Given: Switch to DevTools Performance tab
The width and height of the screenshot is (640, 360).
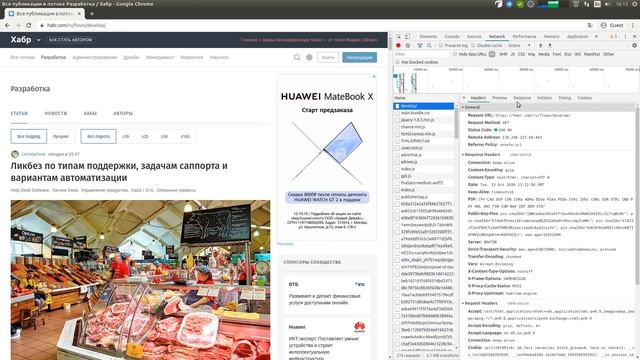Looking at the screenshot, I should [524, 36].
